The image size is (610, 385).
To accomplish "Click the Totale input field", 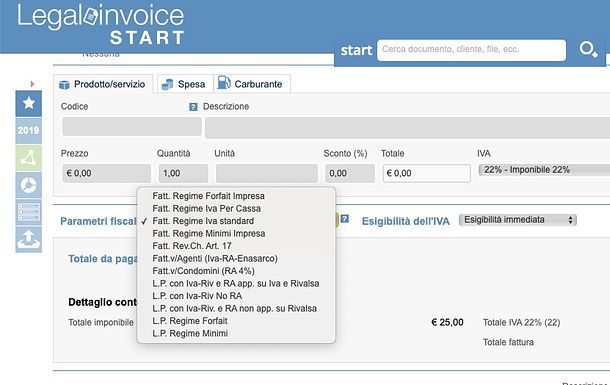I will pyautogui.click(x=427, y=173).
